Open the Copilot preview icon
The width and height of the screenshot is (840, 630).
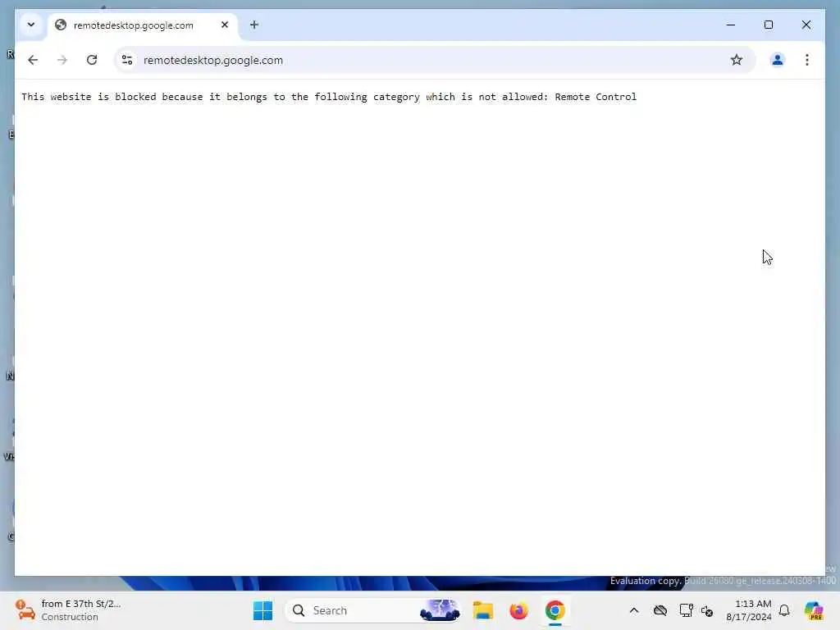click(814, 610)
